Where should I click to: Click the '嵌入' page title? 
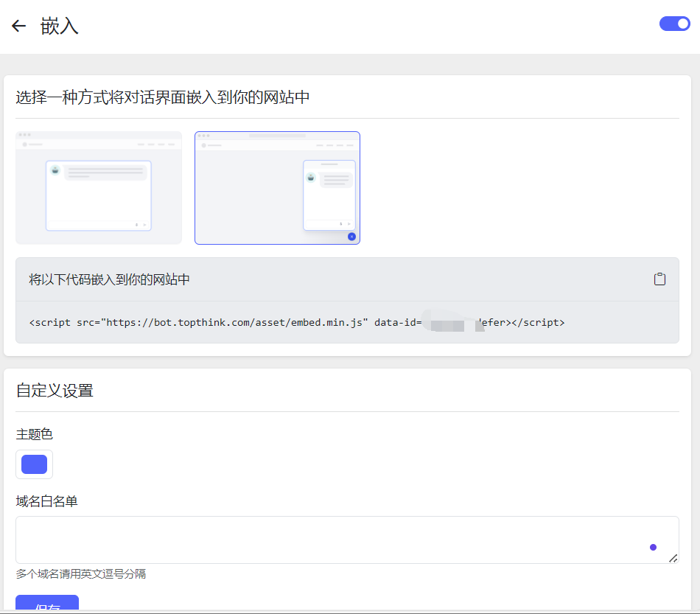(x=60, y=26)
